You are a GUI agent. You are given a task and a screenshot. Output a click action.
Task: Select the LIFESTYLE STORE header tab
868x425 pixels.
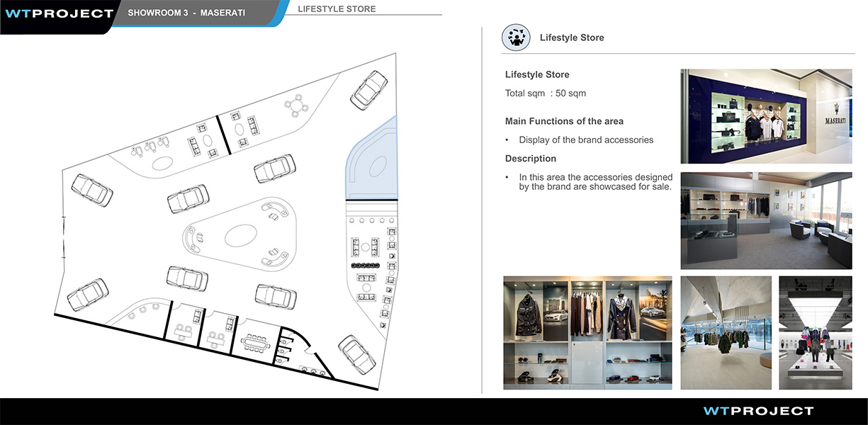[337, 9]
